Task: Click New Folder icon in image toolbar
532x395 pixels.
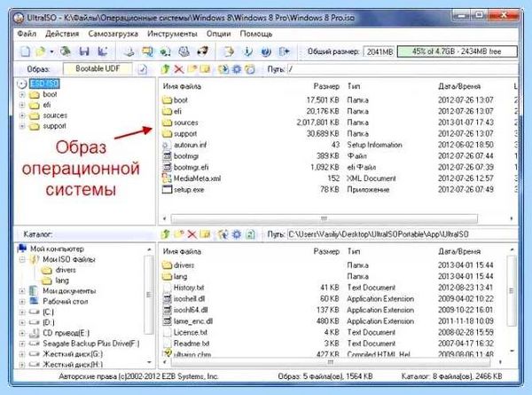Action: tap(192, 69)
